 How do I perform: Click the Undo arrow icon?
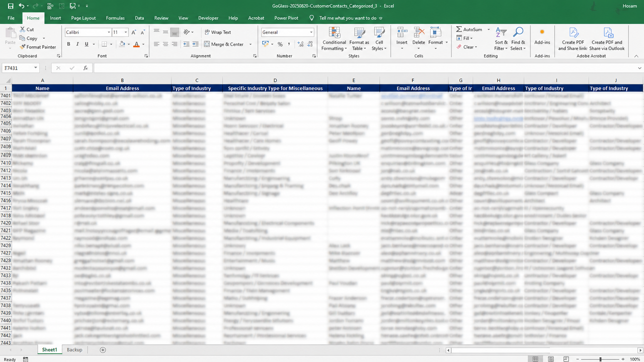pyautogui.click(x=22, y=6)
